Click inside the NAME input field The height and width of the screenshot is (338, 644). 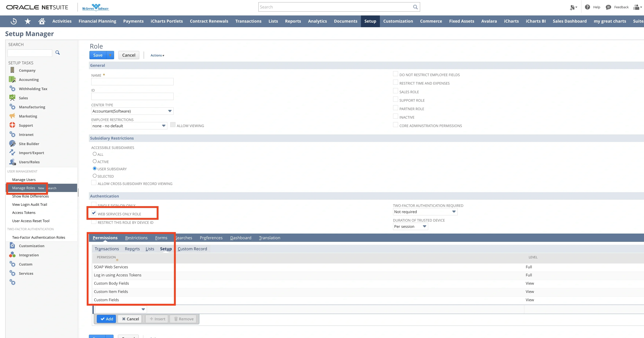[132, 82]
